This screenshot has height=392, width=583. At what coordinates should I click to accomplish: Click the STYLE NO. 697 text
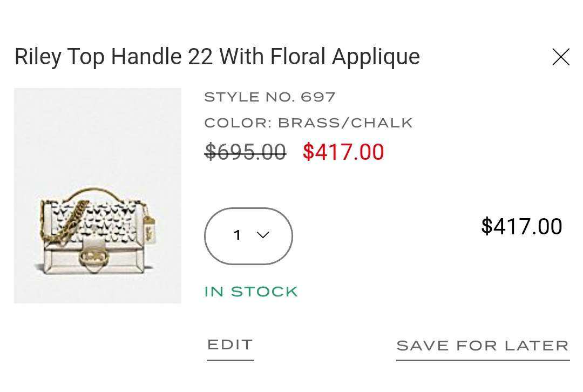[x=270, y=97]
